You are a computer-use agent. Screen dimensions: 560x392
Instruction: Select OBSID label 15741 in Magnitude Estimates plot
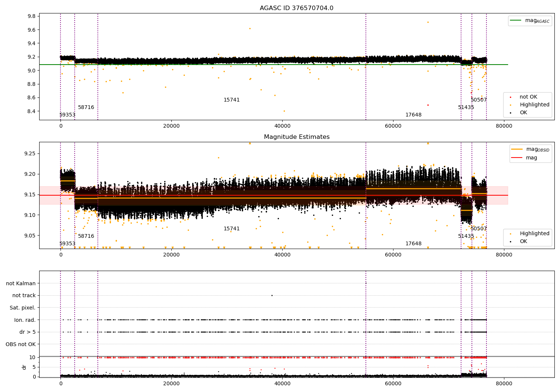click(x=231, y=229)
